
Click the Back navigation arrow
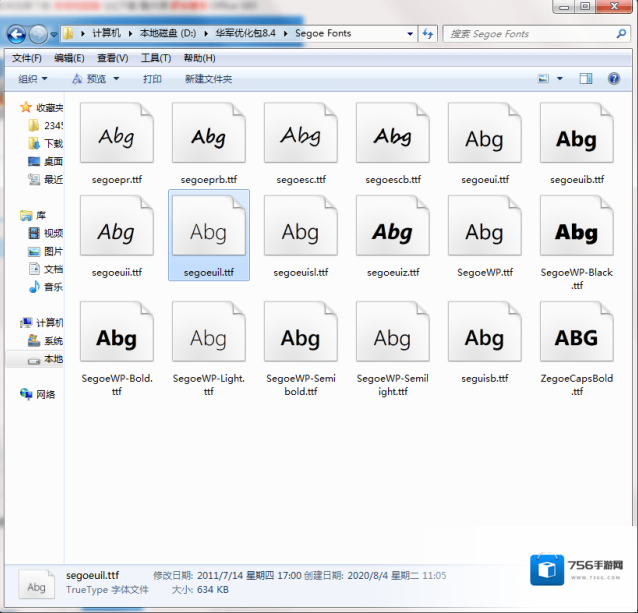pyautogui.click(x=16, y=34)
